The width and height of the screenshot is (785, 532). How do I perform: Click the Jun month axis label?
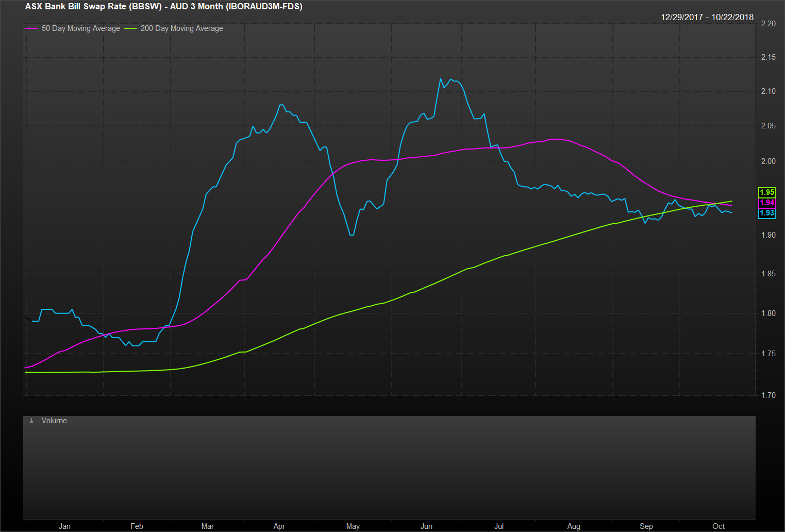click(x=426, y=526)
